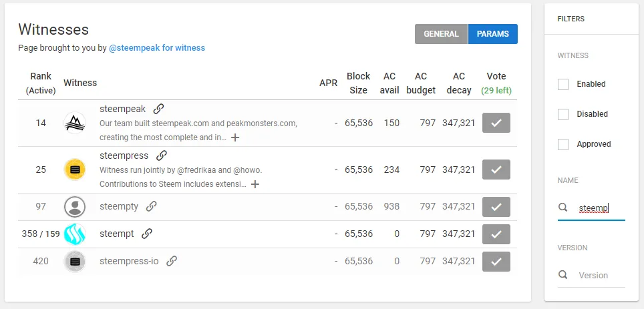Open the link icon beside steempeak
This screenshot has height=309, width=644.
[158, 109]
